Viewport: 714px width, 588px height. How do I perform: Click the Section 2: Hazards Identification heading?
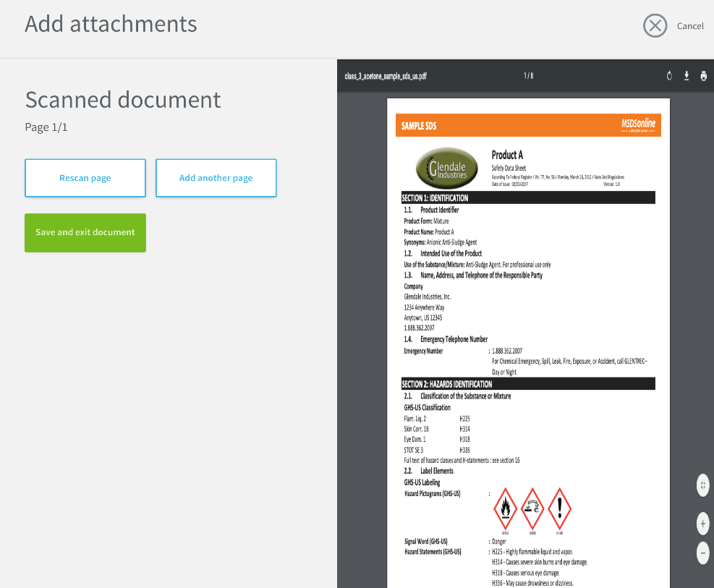(446, 384)
